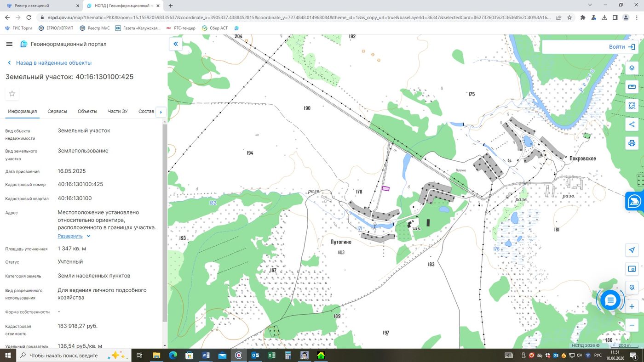Show more tabs with right arrow

click(161, 112)
